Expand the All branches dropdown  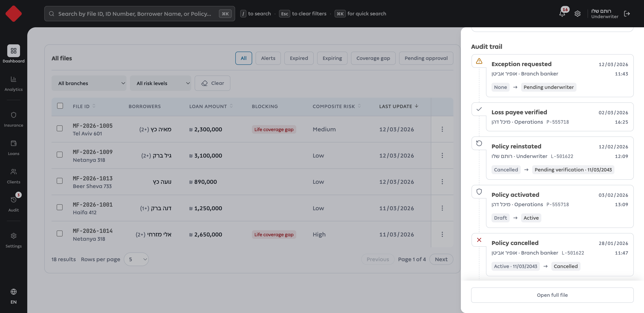(89, 83)
